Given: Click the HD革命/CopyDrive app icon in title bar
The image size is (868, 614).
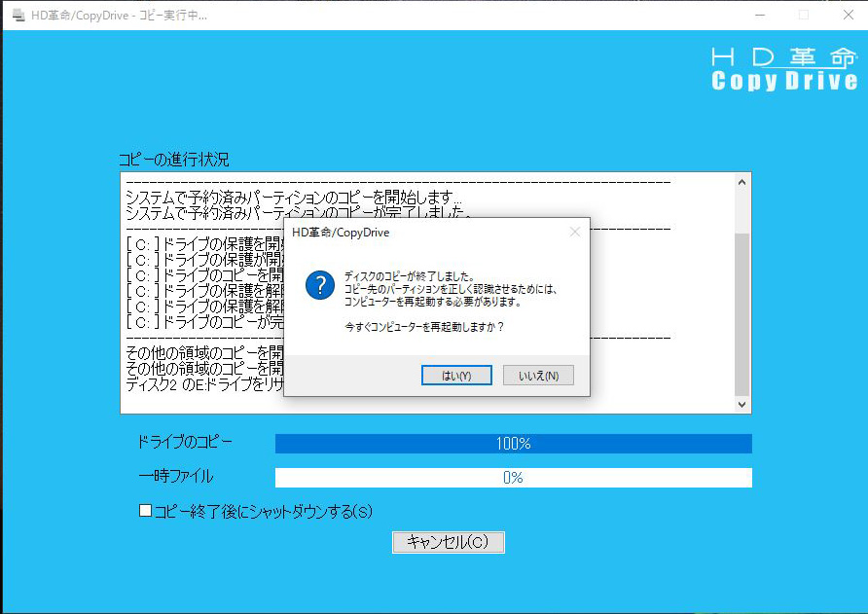Looking at the screenshot, I should 17,16.
